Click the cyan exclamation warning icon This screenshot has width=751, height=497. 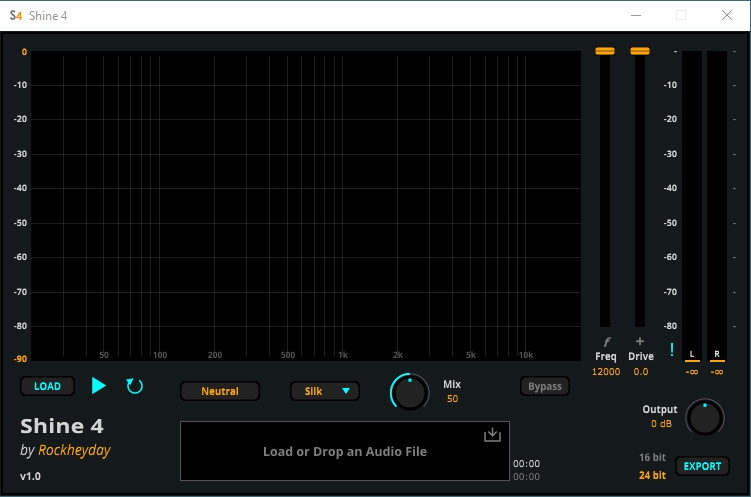(x=672, y=350)
